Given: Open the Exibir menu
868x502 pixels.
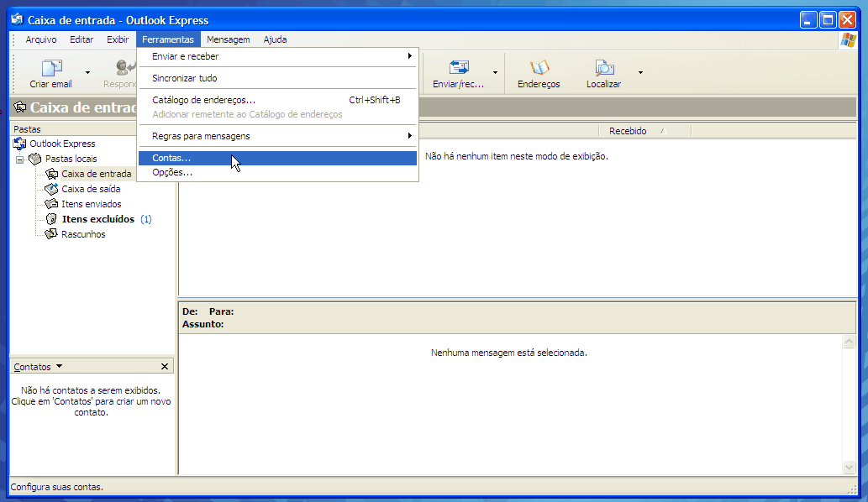Looking at the screenshot, I should coord(118,39).
